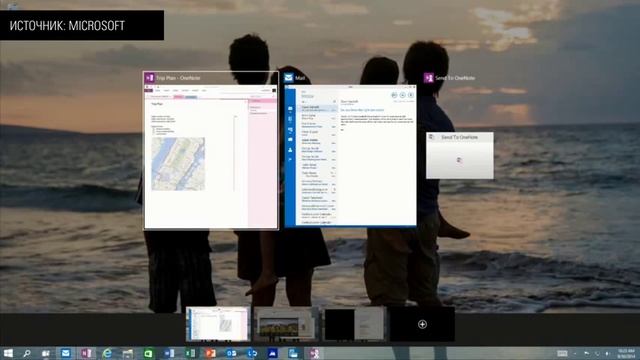Image resolution: width=640 pixels, height=360 pixels.
Task: Click the volume icon in system tray
Action: [x=607, y=353]
